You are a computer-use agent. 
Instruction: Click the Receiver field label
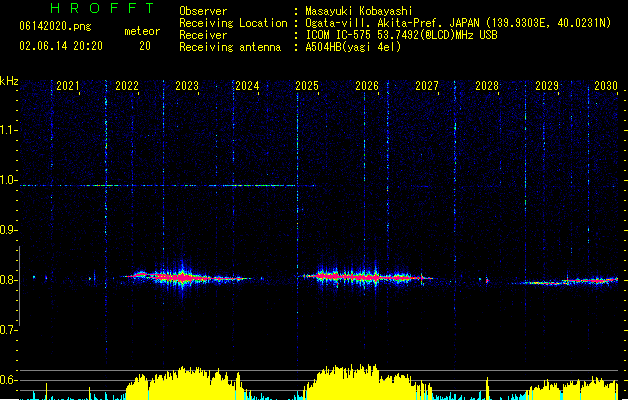[x=203, y=35]
